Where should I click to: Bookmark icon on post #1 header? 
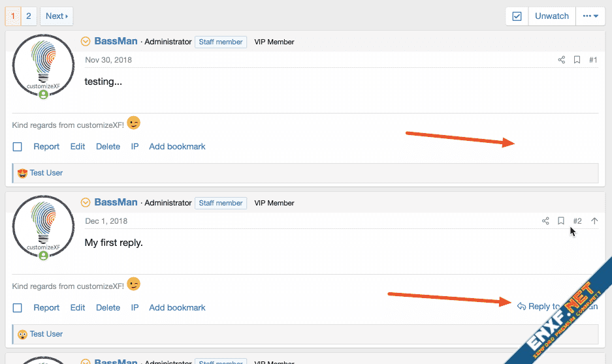click(x=577, y=60)
